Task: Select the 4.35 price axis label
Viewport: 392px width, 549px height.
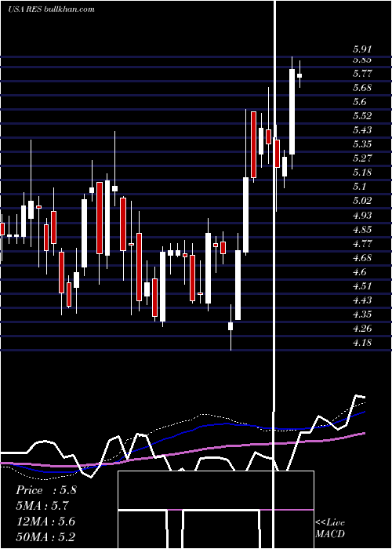Action: pyautogui.click(x=362, y=314)
